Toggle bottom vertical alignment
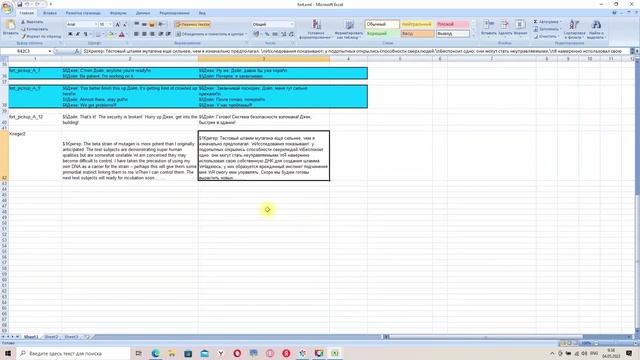Screen dimensions: 640x360 coord(152,24)
